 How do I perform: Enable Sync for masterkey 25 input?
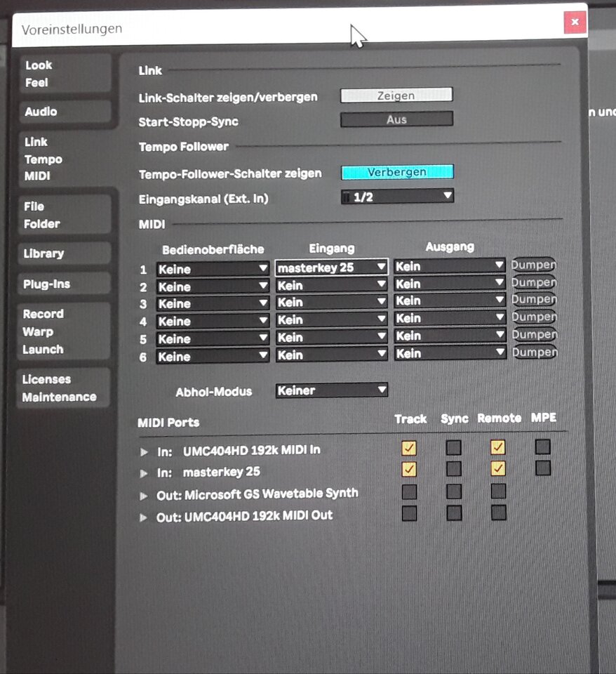coord(454,468)
